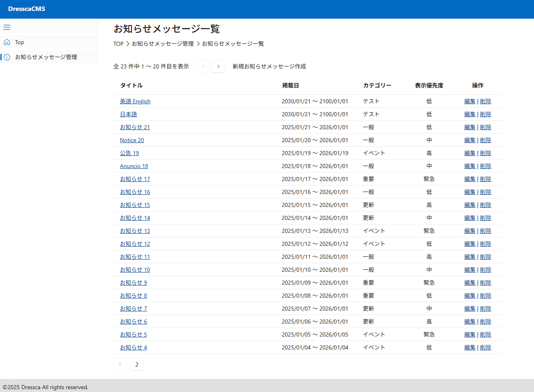The image size is (534, 392).
Task: Open お知らせメッセージ管理 in the sidebar
Action: coord(46,57)
